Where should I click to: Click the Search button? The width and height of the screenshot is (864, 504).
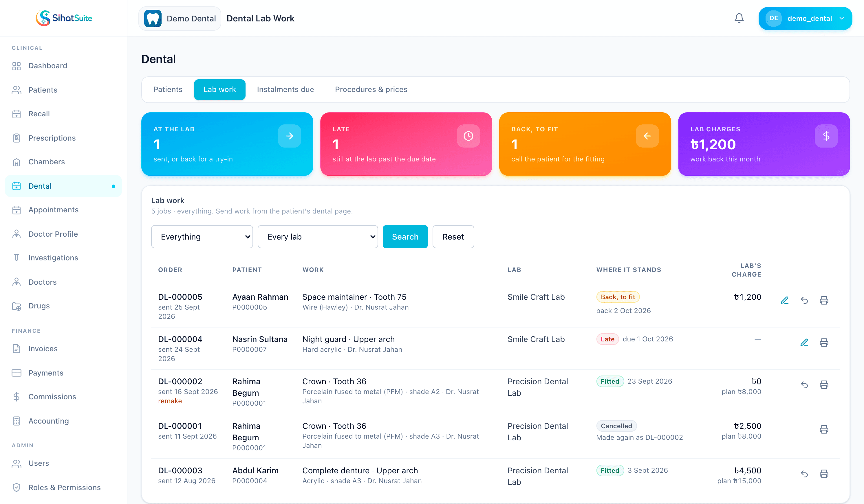(405, 237)
